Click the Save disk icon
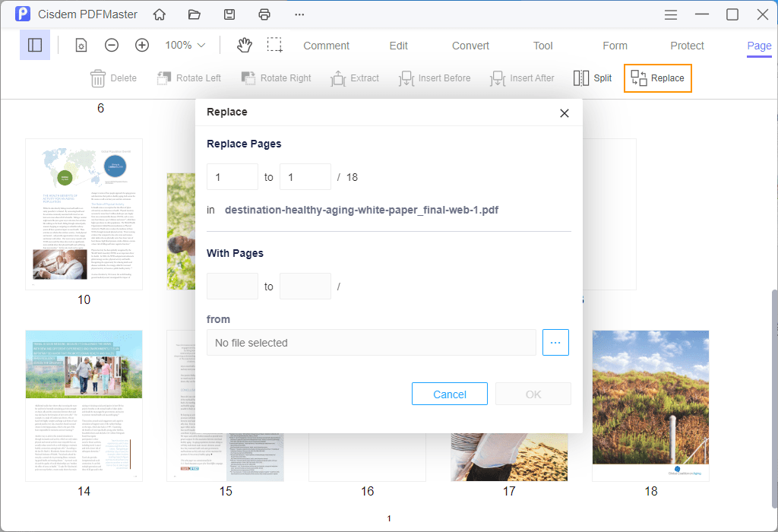The image size is (778, 532). (x=229, y=14)
